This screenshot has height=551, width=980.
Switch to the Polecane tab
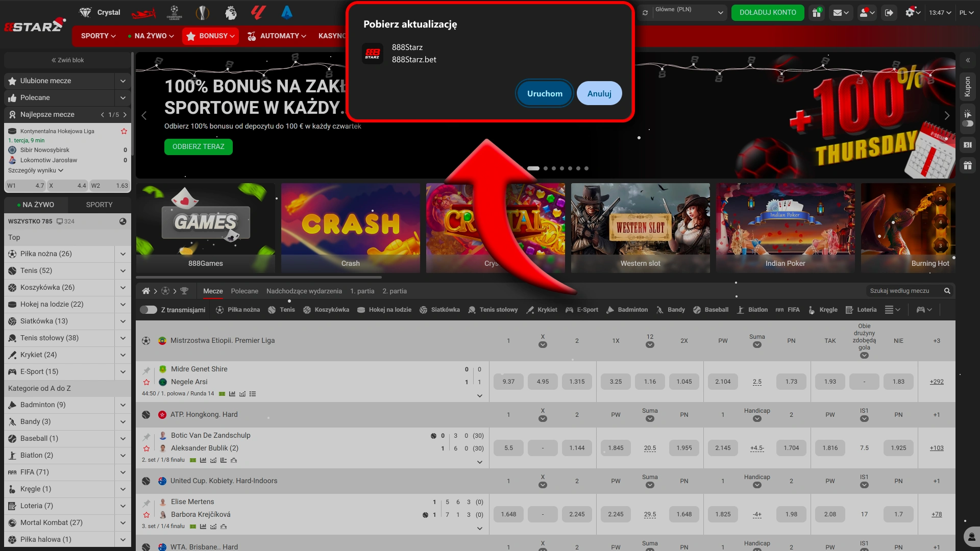244,291
